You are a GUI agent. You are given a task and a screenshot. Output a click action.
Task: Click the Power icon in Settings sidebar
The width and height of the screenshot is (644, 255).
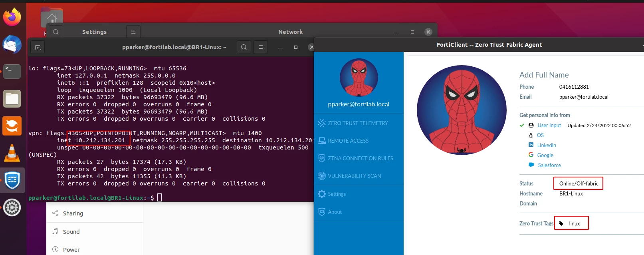click(x=55, y=249)
